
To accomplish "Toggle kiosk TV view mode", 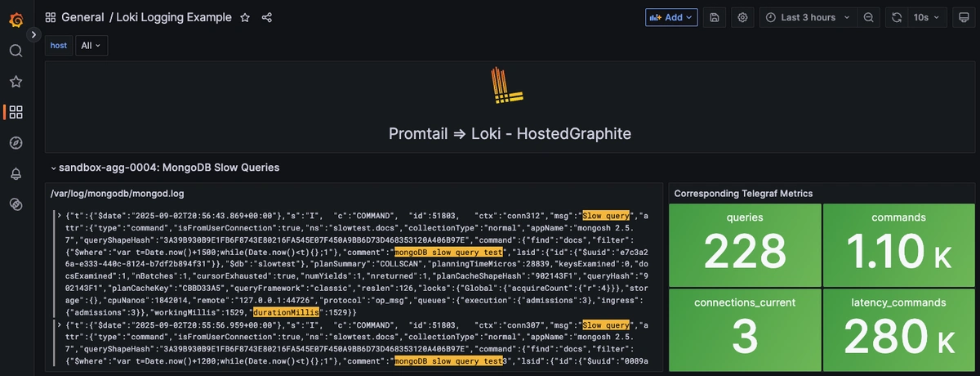I will point(964,17).
